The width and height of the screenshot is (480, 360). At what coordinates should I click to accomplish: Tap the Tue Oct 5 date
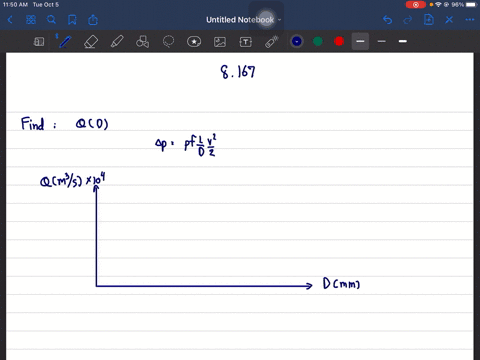46,5
